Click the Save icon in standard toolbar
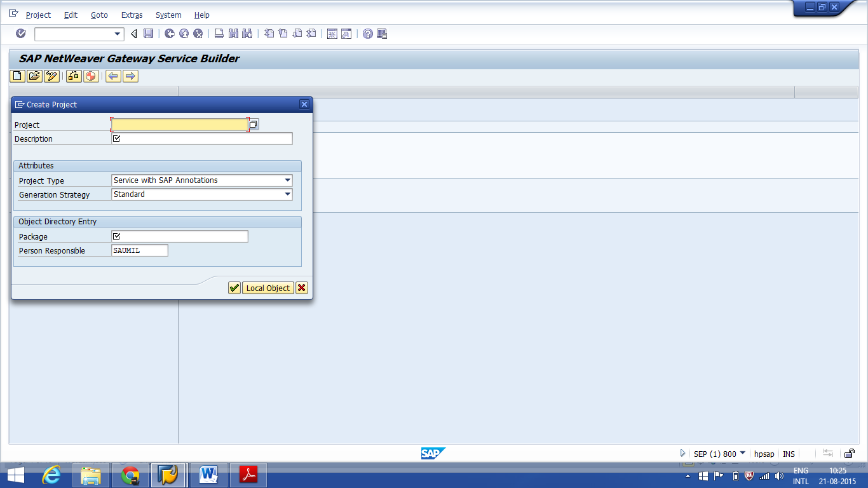868x488 pixels. pos(149,34)
